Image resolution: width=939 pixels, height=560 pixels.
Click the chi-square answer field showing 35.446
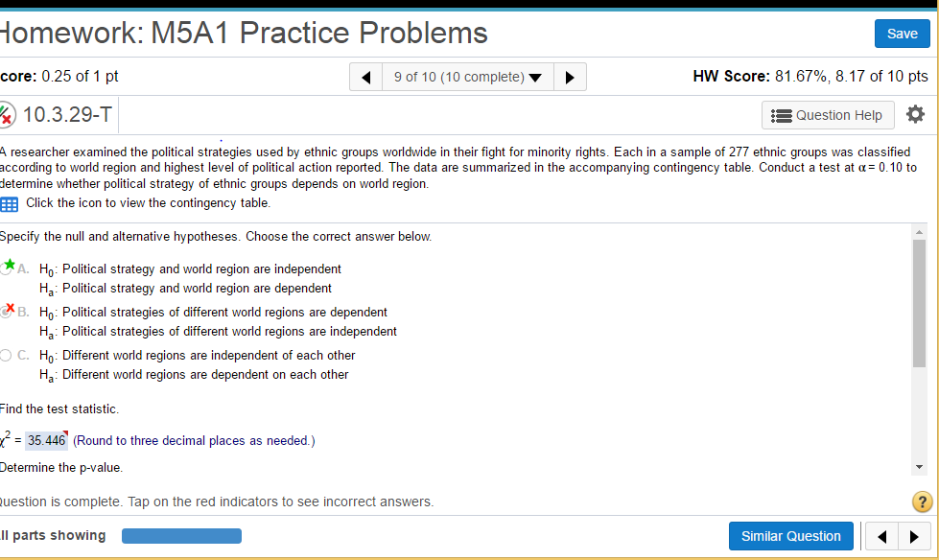tap(46, 441)
